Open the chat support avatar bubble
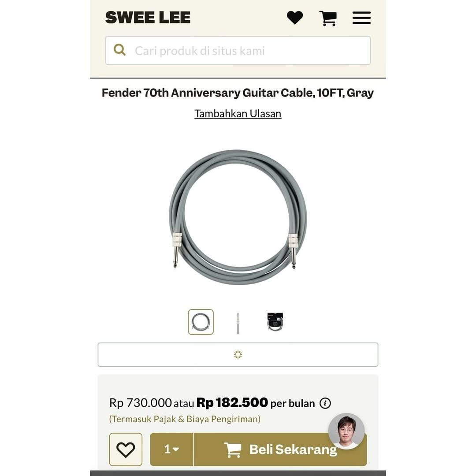The image size is (476, 476). tap(346, 431)
